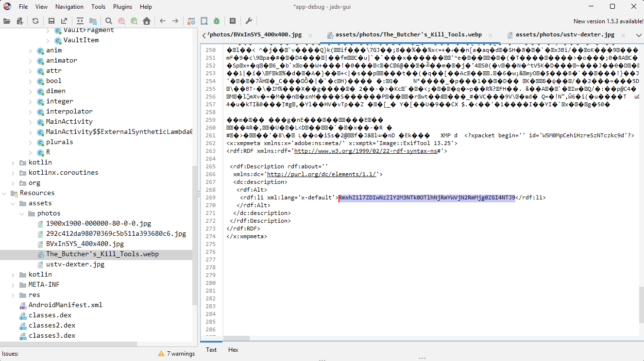Image resolution: width=644 pixels, height=361 pixels.
Task: Toggle flatten packages view
Action: [93, 21]
